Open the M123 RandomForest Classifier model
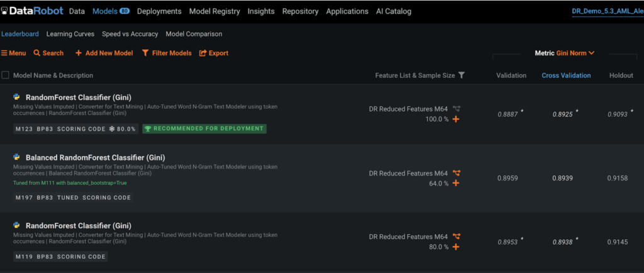The image size is (644, 273). click(x=79, y=97)
